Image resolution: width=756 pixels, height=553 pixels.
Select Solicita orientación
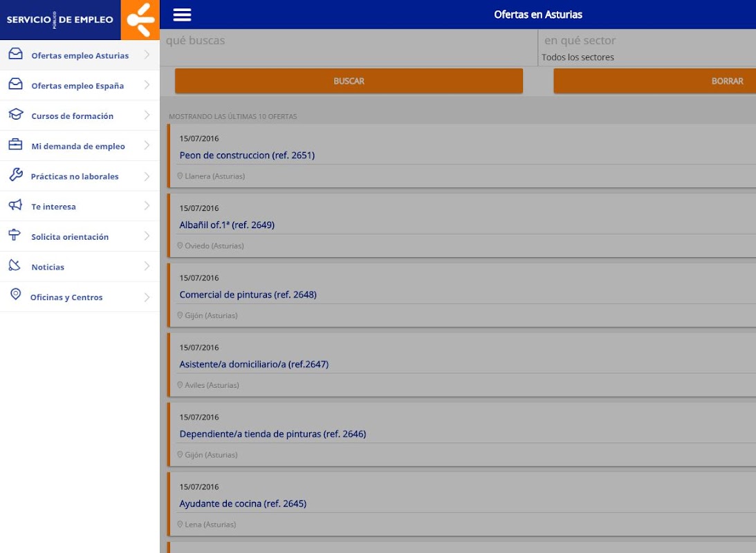80,236
